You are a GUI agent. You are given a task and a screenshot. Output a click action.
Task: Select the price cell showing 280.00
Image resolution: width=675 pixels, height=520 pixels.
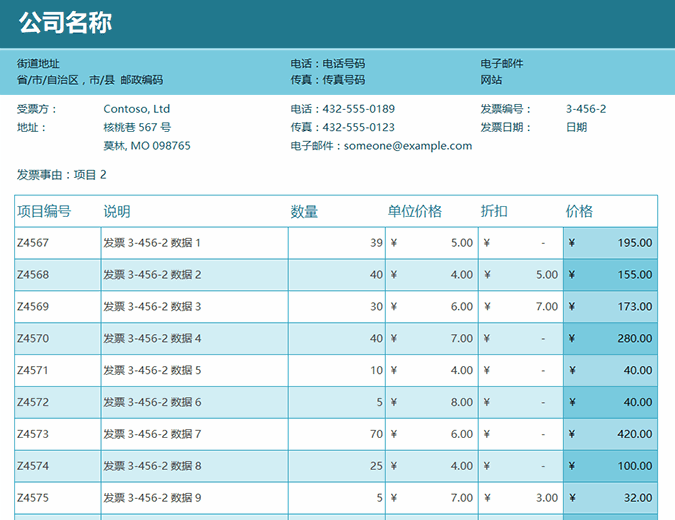pos(634,339)
